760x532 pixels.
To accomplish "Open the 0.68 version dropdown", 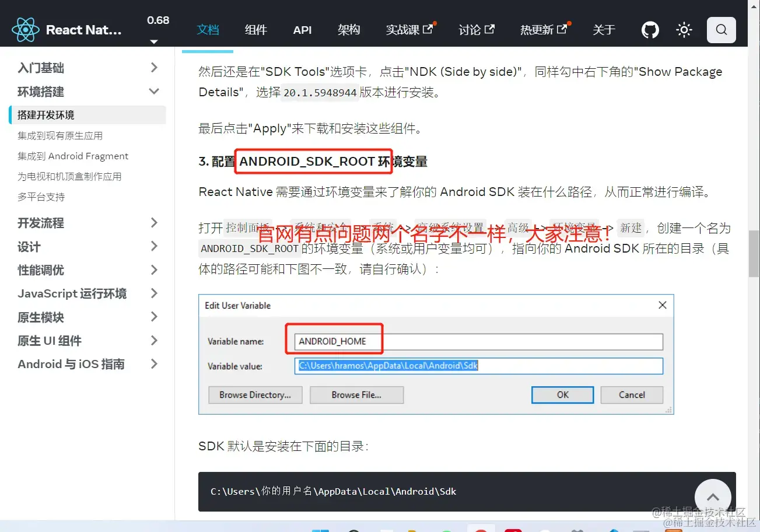I will pos(157,29).
